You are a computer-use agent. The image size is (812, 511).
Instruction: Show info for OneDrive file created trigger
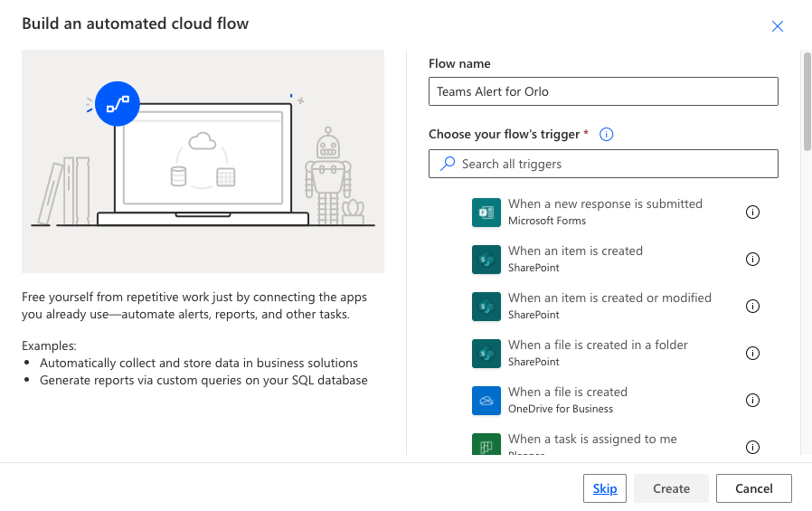coord(752,401)
